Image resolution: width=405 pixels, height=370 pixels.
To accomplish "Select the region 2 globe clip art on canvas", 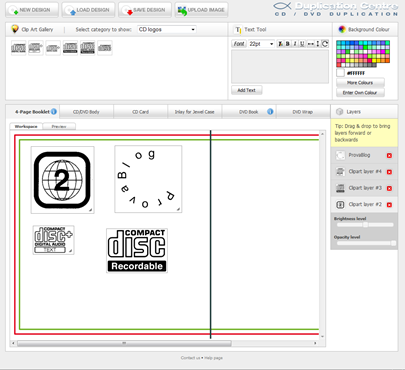I will point(62,180).
